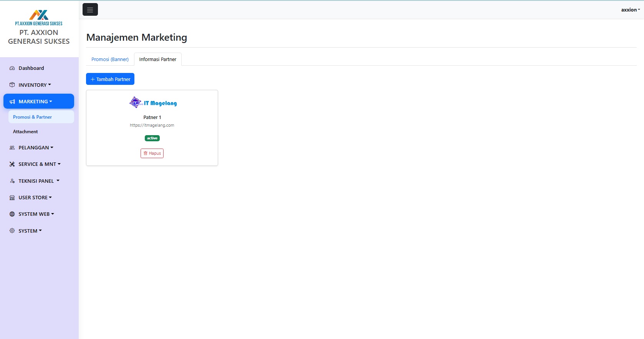The width and height of the screenshot is (644, 339).
Task: Click the Tambah Partner button
Action: coord(110,79)
